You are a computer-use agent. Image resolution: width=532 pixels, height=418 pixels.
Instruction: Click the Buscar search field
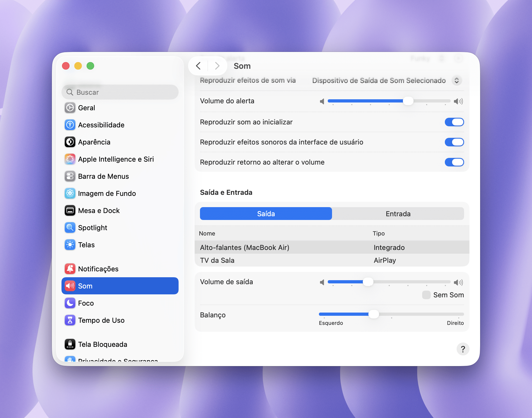coord(120,92)
